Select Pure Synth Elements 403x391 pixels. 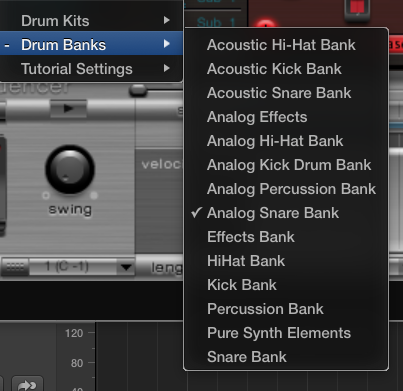point(286,333)
